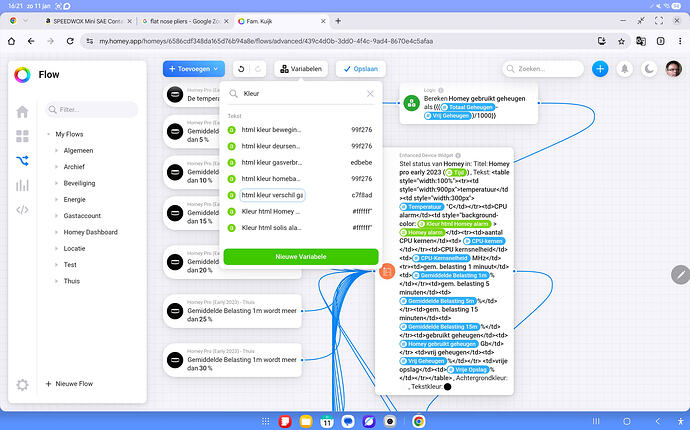Open the Test folder

pos(70,265)
